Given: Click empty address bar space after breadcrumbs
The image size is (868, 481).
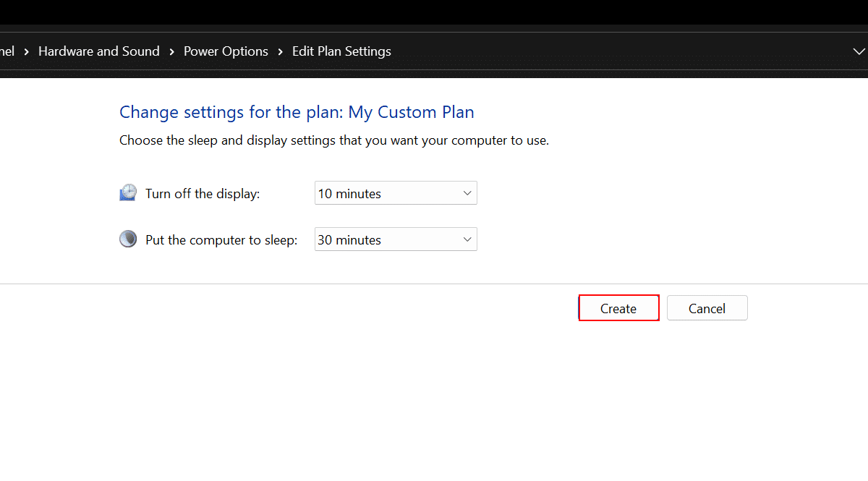Looking at the screenshot, I should tap(615, 51).
